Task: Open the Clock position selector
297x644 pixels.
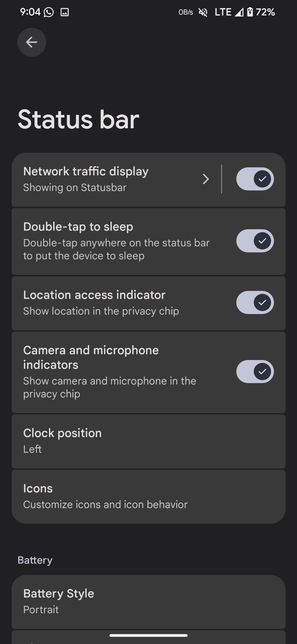Action: (148, 441)
